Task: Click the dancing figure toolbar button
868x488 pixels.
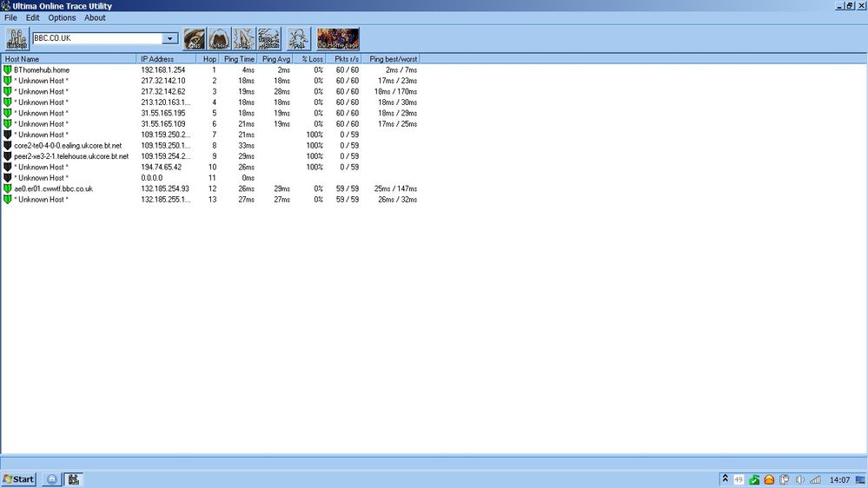Action: pyautogui.click(x=298, y=39)
